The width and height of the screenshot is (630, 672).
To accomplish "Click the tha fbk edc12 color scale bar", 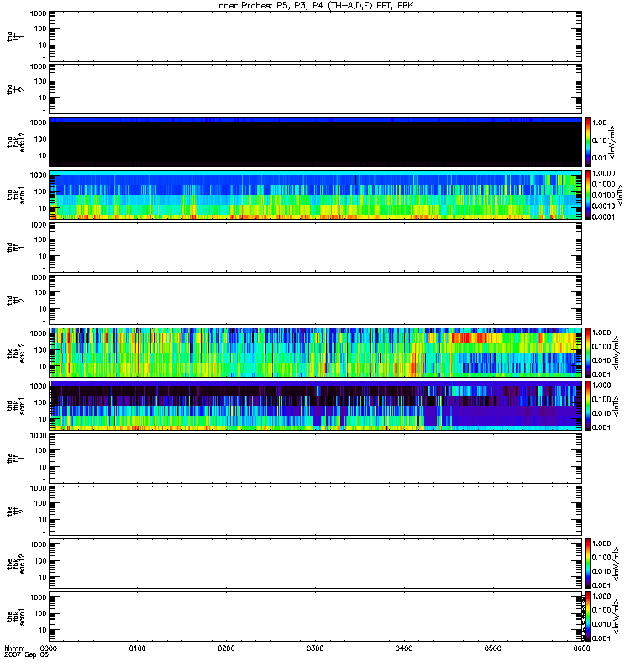I will tap(588, 142).
